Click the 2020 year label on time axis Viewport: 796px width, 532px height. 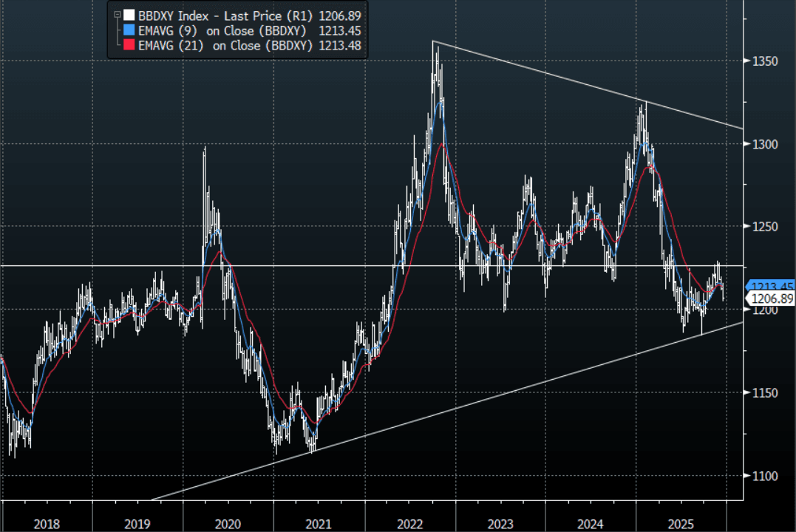(x=228, y=524)
